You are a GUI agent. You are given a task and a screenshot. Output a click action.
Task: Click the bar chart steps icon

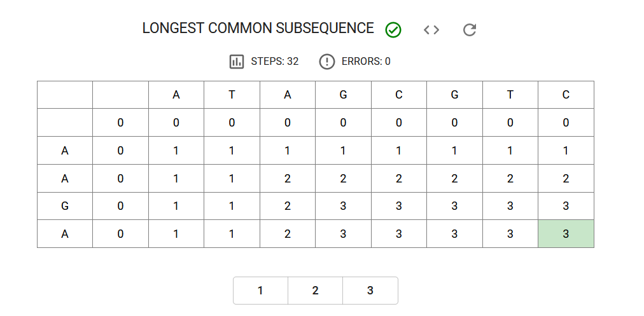coord(237,62)
